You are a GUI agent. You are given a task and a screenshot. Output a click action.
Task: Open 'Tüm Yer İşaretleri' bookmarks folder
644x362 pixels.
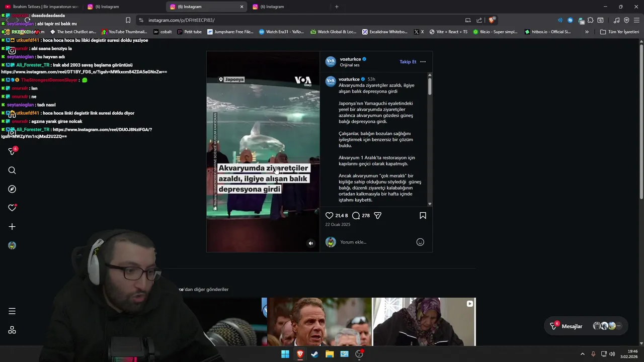point(619,32)
